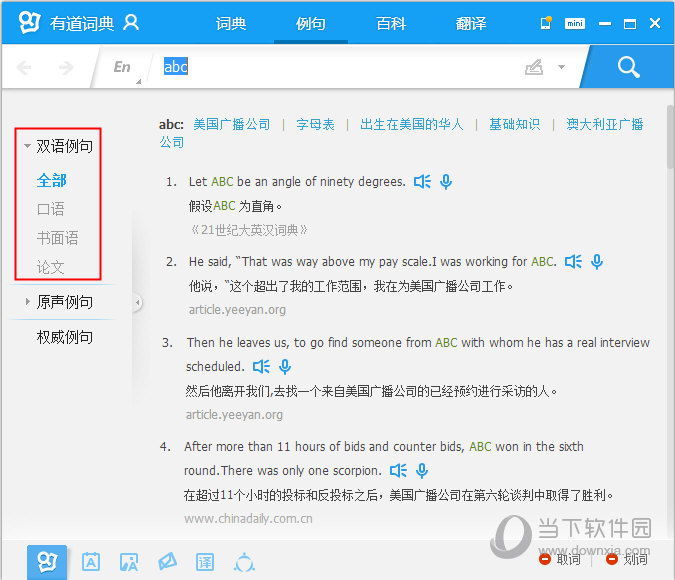Click the 有道词典 title text
The image size is (675, 580).
click(82, 23)
